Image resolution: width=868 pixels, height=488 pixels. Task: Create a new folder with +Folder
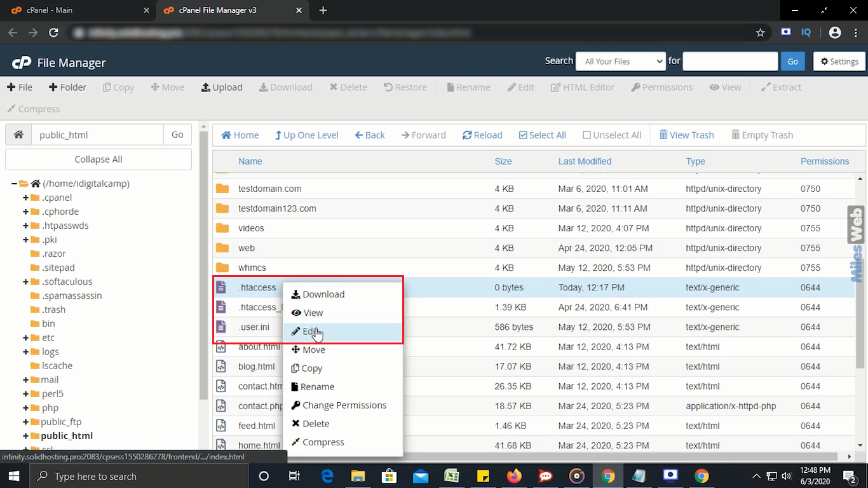click(x=67, y=87)
